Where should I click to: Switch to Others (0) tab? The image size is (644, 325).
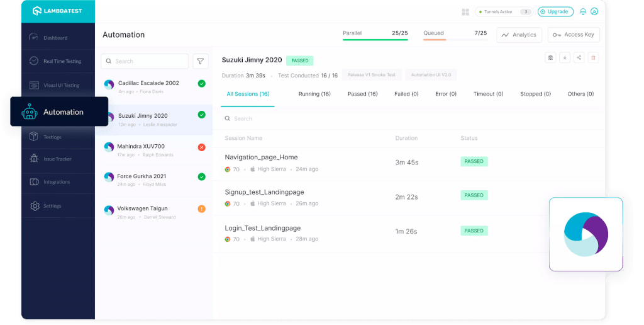point(580,94)
